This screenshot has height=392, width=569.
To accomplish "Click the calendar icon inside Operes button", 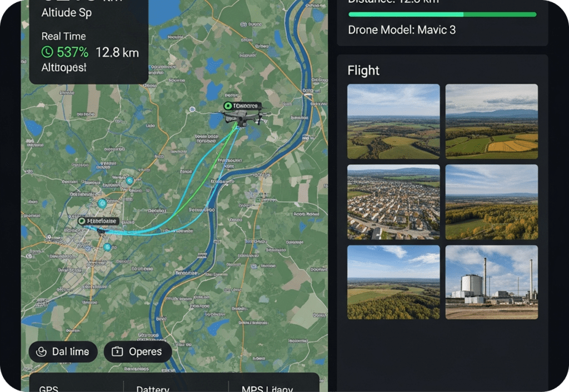I will [x=117, y=351].
